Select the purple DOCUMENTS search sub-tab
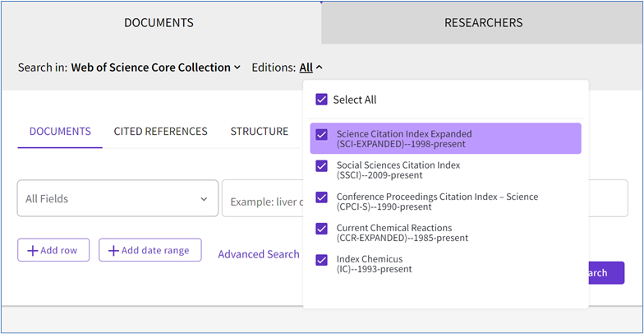Viewport: 644px width, 334px height. click(60, 132)
